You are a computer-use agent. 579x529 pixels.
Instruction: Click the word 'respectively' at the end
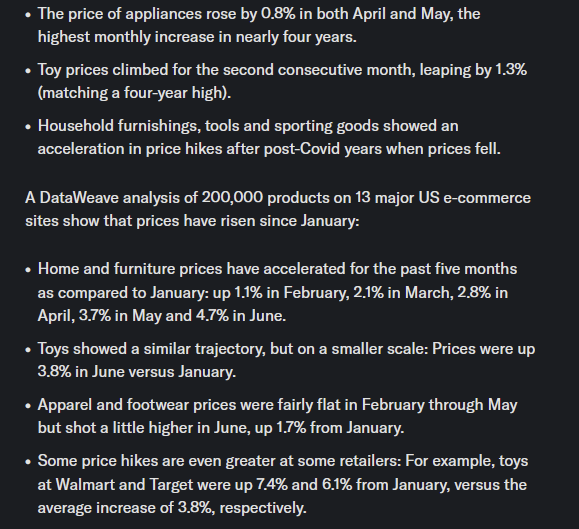pyautogui.click(x=262, y=508)
